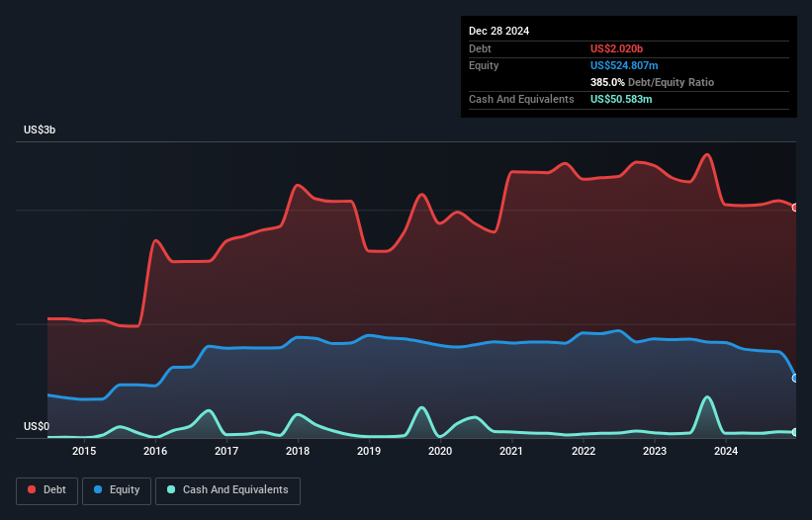Click the blue Equity endpoint marker

coord(795,379)
